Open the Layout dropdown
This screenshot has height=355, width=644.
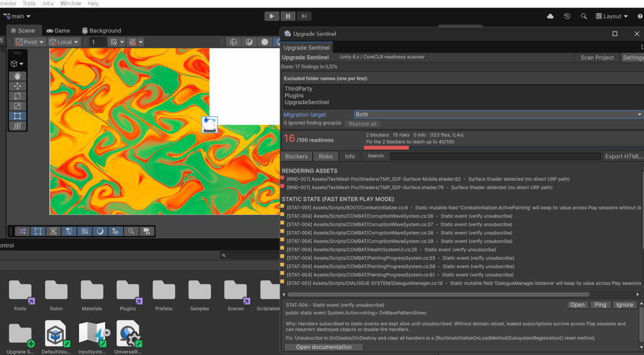611,17
